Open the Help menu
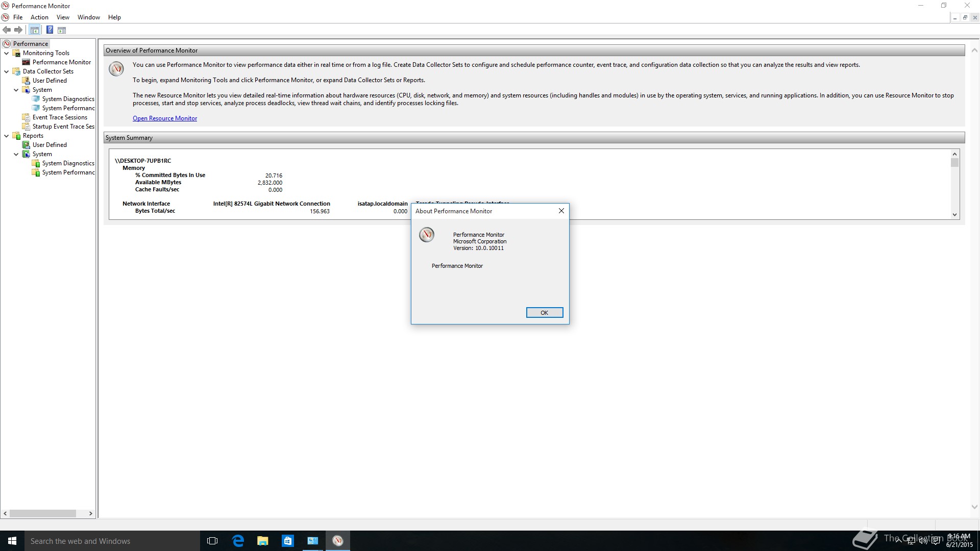Image resolution: width=980 pixels, height=551 pixels. [x=114, y=17]
